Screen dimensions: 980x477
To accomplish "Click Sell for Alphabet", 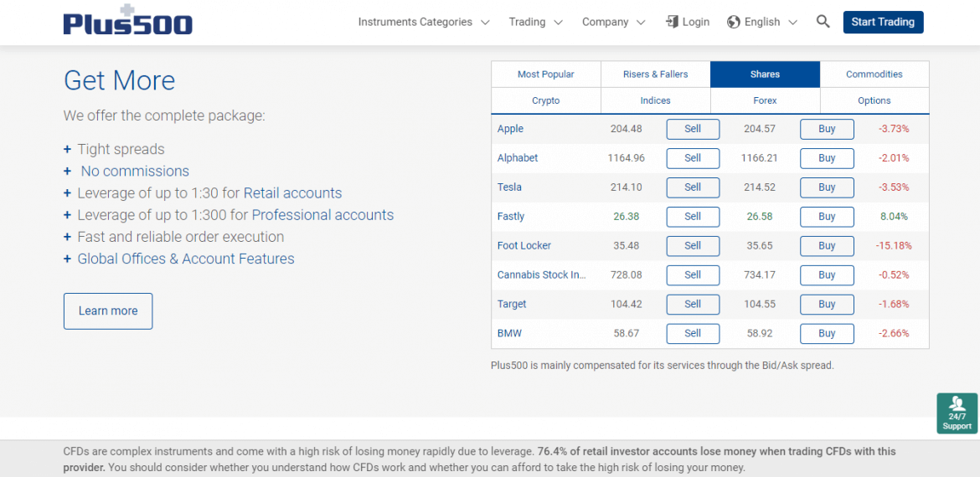I will (x=693, y=158).
